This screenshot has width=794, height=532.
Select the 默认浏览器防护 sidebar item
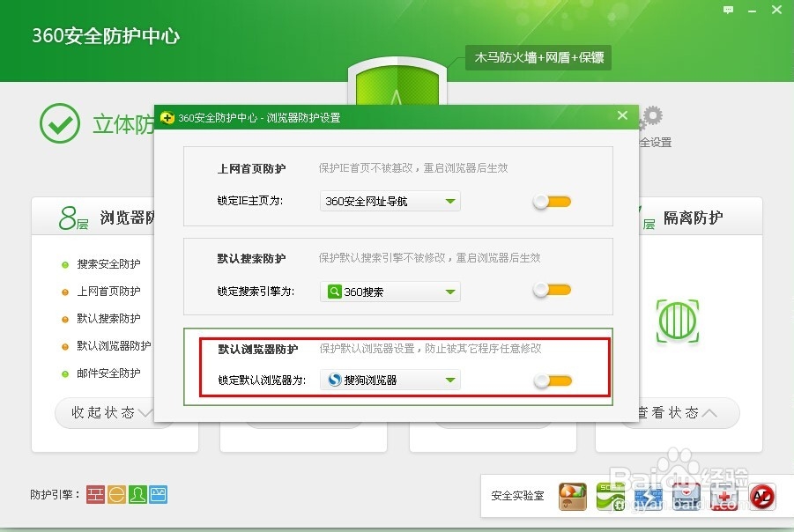[108, 345]
